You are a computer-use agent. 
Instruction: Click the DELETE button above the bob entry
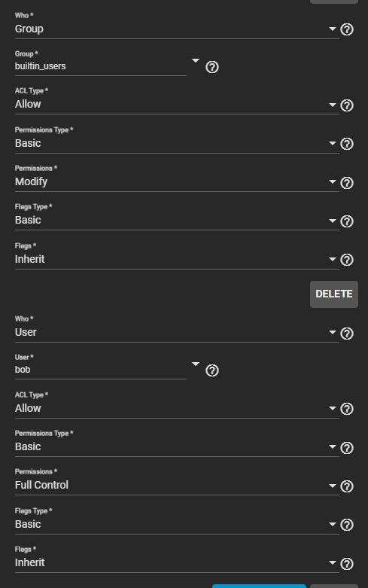(334, 294)
